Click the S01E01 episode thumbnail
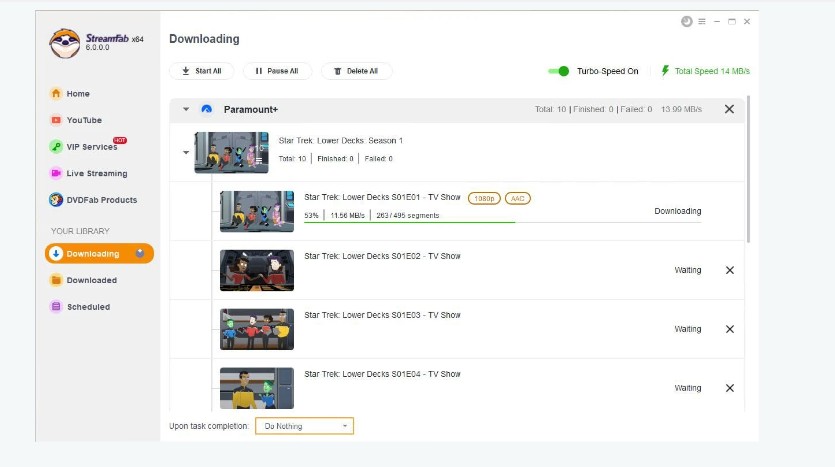The image size is (835, 467). click(x=257, y=211)
